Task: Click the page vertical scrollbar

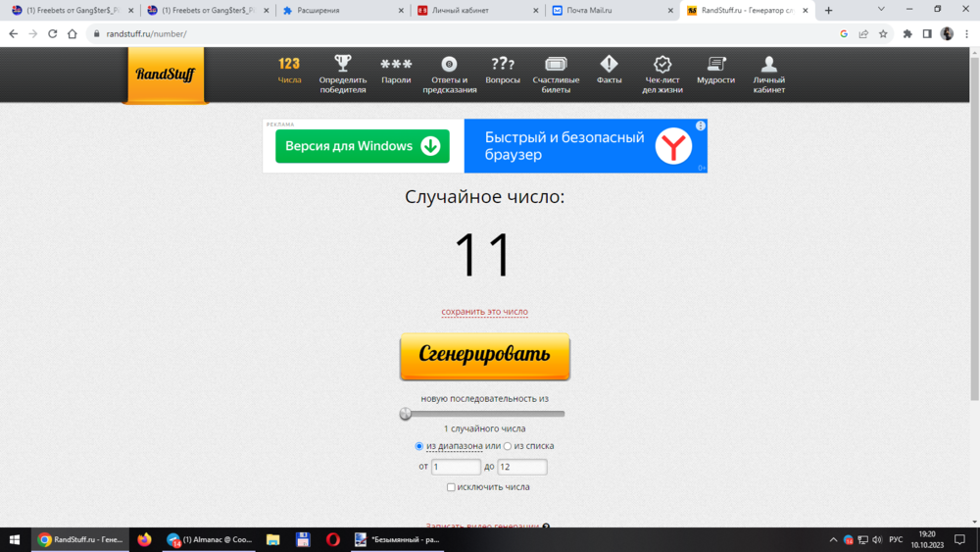Action: tap(974, 228)
